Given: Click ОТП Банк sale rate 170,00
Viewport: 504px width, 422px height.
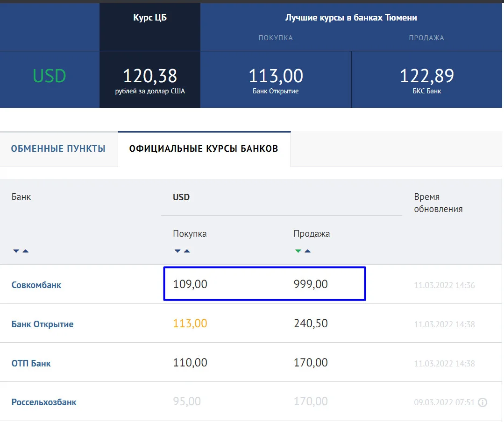Looking at the screenshot, I should pyautogui.click(x=311, y=363).
